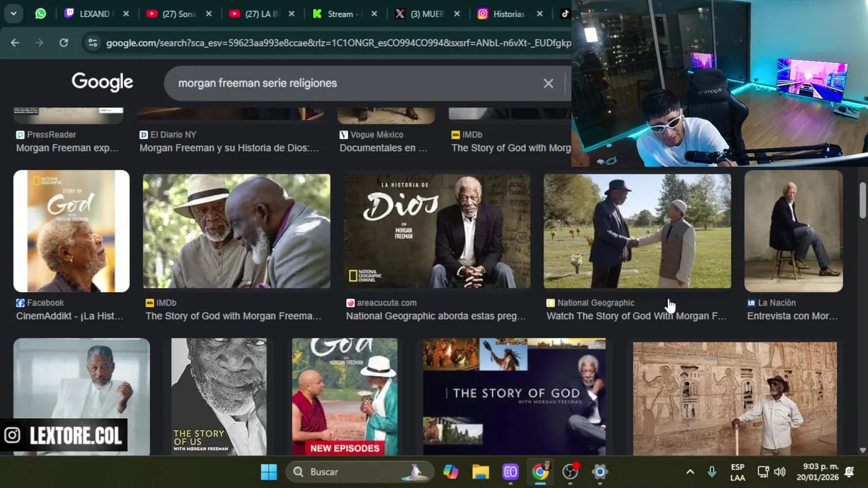Viewport: 868px width, 488px height.
Task: Close the Instagram Historias tab
Action: (539, 14)
